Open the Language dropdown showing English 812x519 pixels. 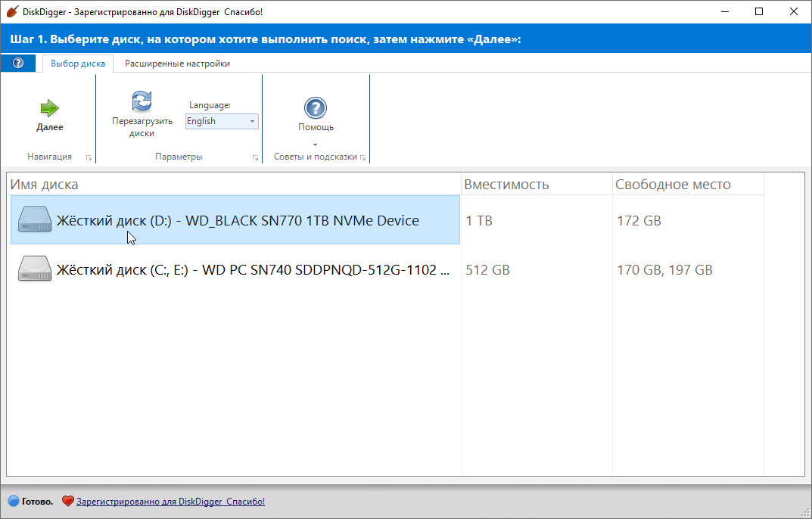(x=222, y=121)
